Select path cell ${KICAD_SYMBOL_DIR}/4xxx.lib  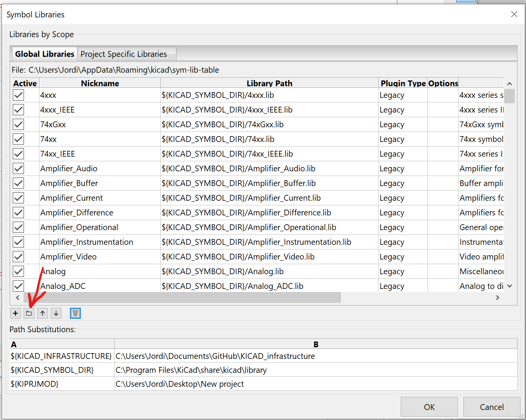tap(269, 95)
